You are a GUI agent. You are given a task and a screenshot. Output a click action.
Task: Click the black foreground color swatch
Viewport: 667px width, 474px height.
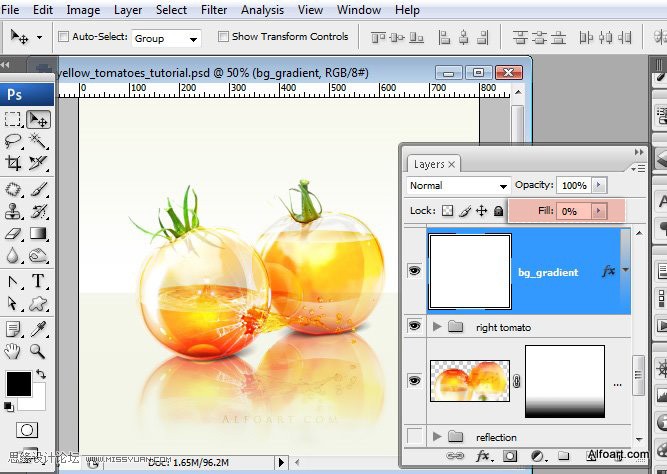click(x=19, y=383)
